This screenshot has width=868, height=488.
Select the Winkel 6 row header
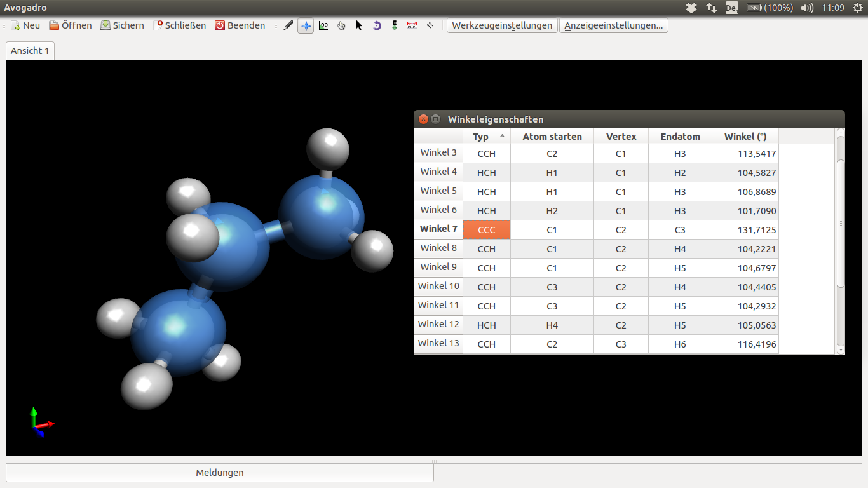(438, 210)
